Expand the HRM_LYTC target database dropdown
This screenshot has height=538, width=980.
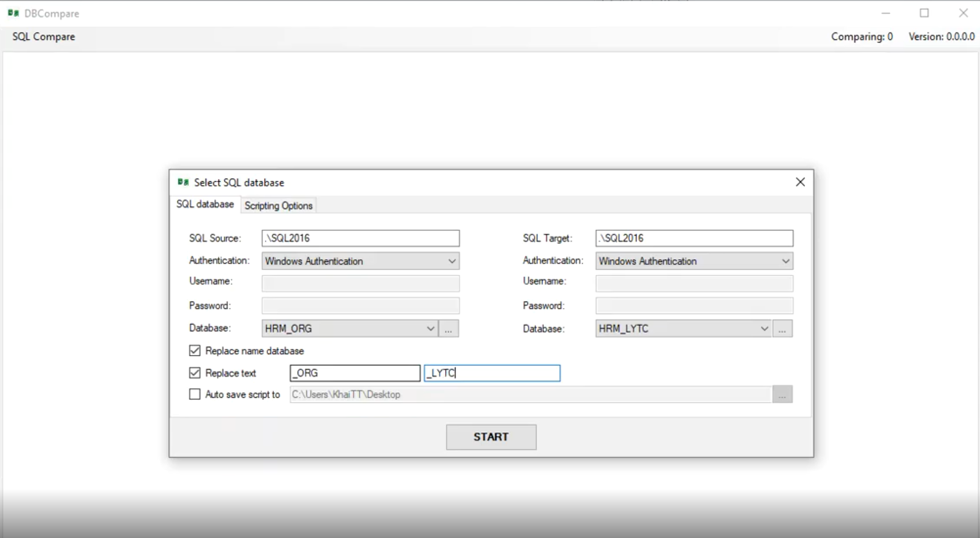764,328
